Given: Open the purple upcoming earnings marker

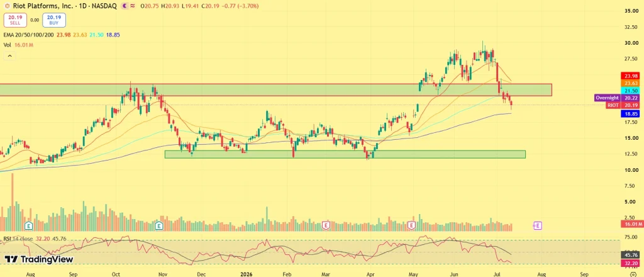Looking at the screenshot, I should point(538,225).
